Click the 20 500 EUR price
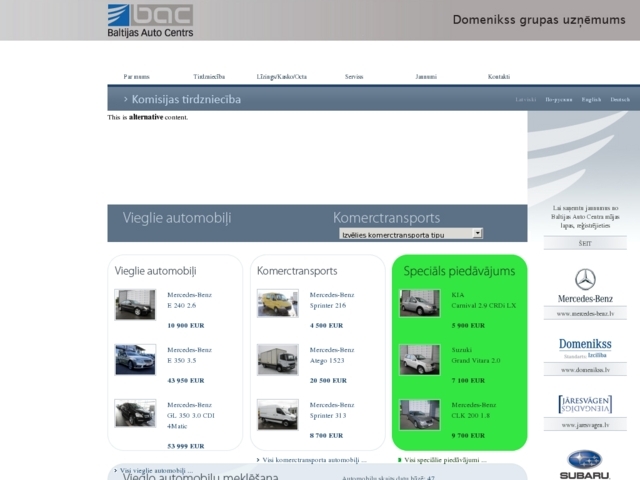Image resolution: width=640 pixels, height=480 pixels. pyautogui.click(x=328, y=381)
